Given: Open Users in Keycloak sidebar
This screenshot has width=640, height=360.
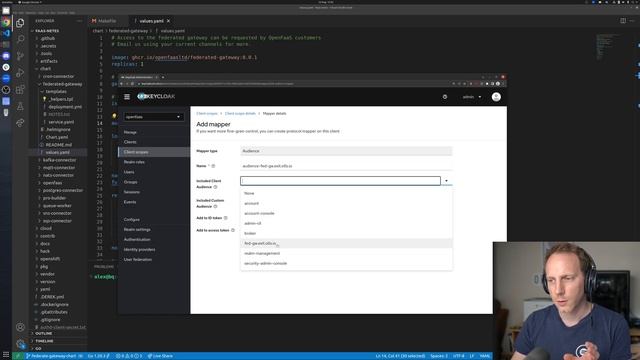Looking at the screenshot, I should coord(129,172).
